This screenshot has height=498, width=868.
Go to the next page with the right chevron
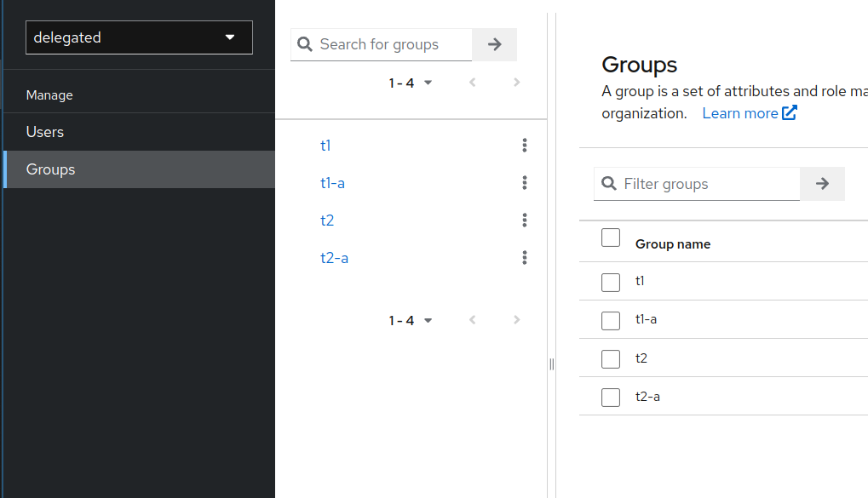[x=516, y=83]
